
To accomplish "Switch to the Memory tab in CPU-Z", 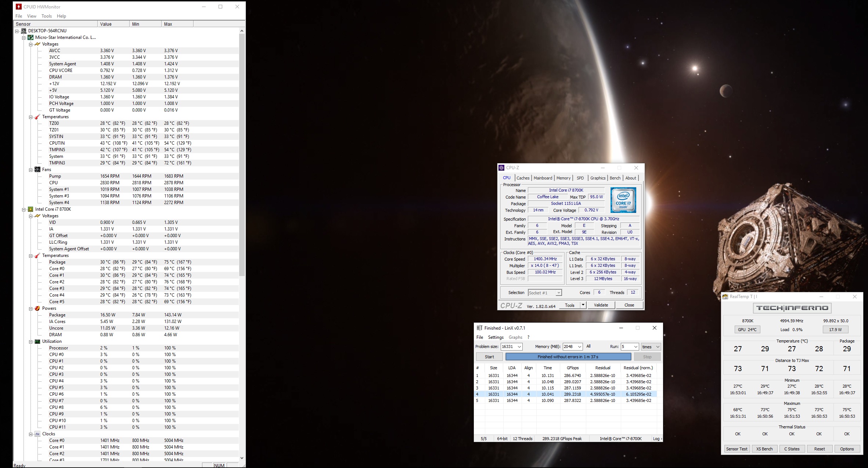I will [x=563, y=178].
